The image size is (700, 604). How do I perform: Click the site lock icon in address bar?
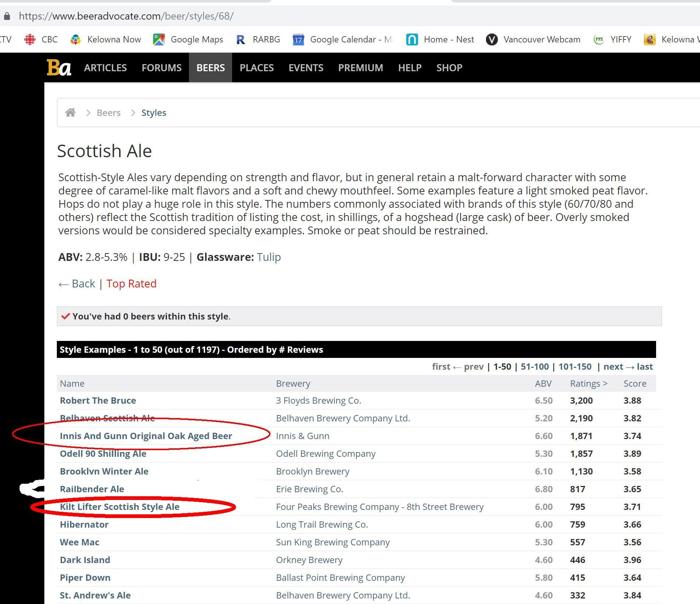[7, 16]
